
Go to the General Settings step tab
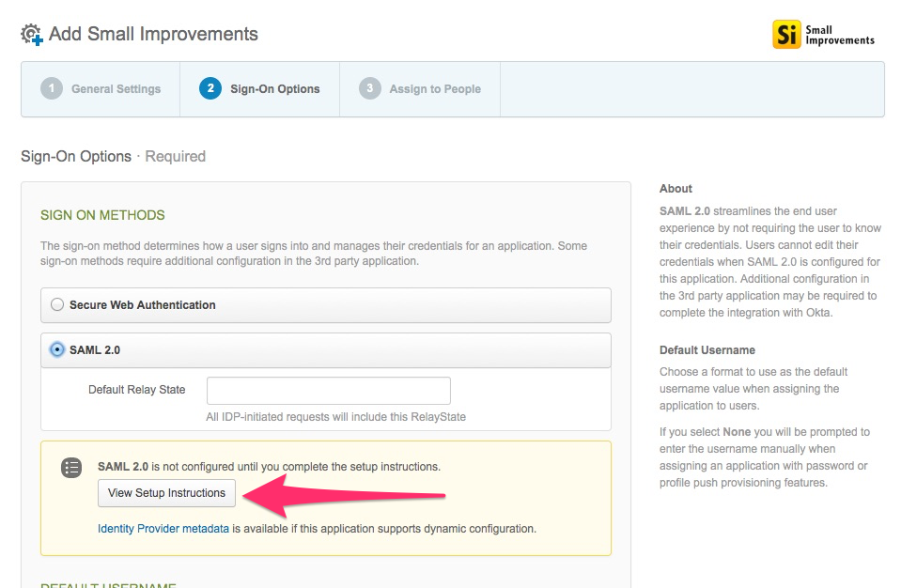point(116,89)
